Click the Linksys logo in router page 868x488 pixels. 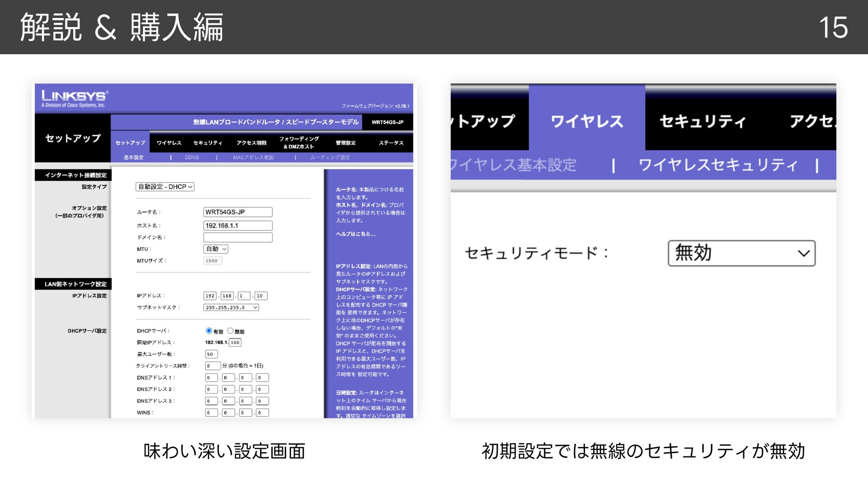(75, 98)
